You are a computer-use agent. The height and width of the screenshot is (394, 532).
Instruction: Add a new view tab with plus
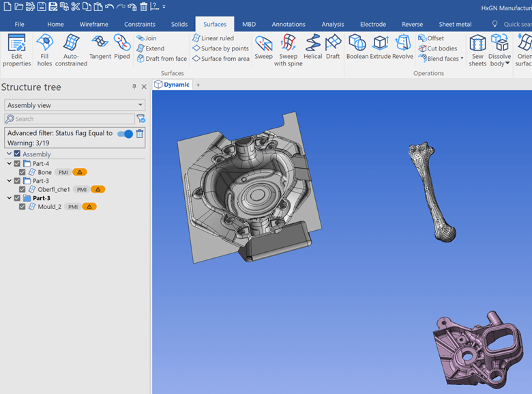(x=198, y=85)
